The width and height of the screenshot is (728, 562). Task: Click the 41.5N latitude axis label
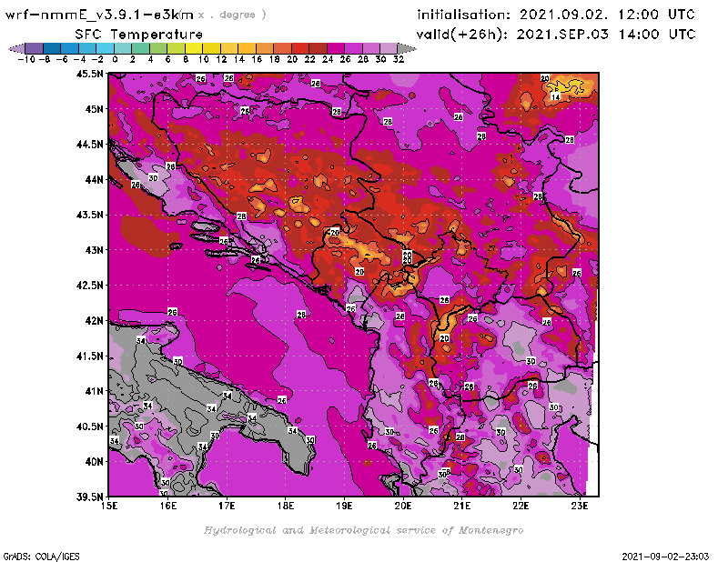(x=89, y=356)
